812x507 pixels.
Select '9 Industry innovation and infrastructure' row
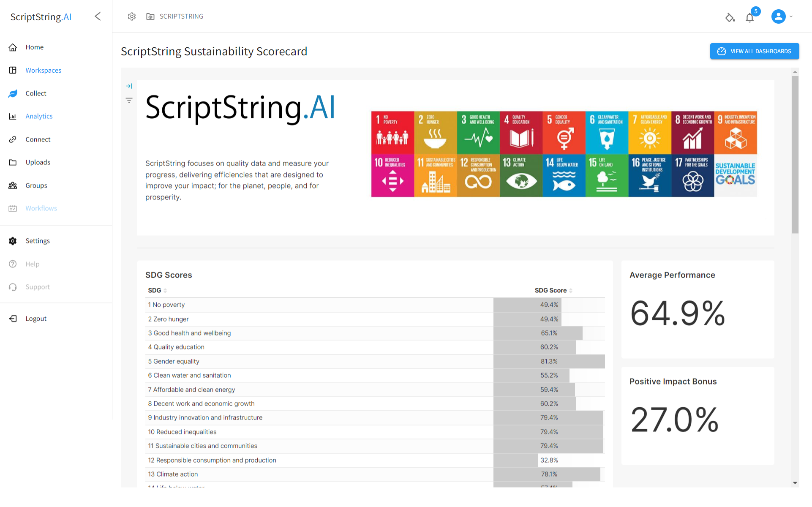(x=375, y=418)
